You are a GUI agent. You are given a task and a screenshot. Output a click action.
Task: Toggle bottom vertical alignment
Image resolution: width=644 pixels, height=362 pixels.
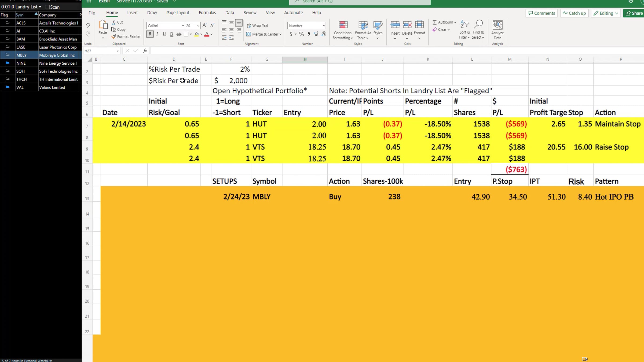(x=239, y=23)
